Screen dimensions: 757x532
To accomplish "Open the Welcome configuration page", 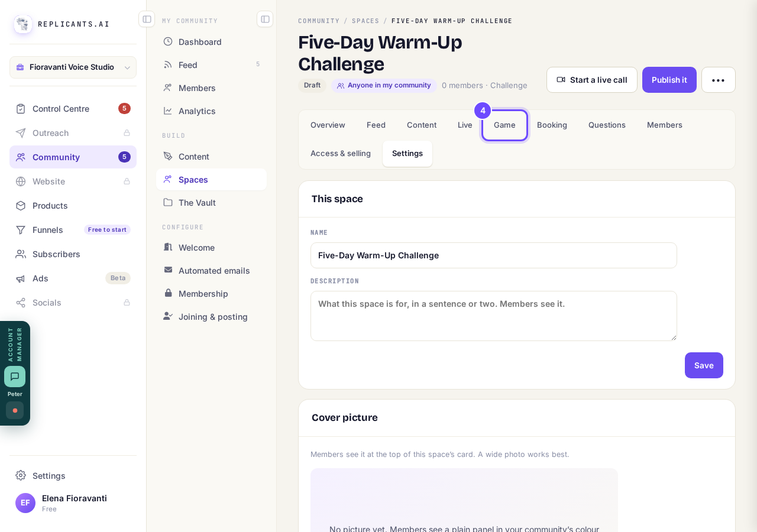I will tap(211, 248).
